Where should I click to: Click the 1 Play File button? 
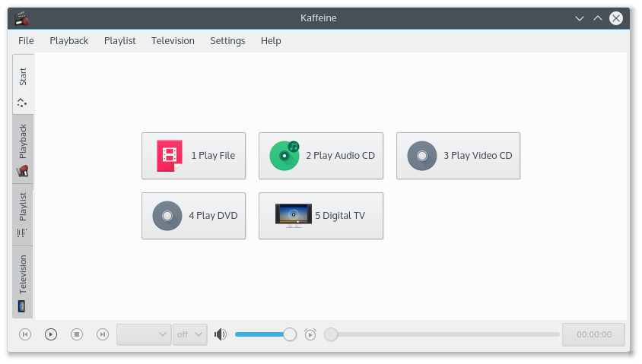pyautogui.click(x=194, y=156)
